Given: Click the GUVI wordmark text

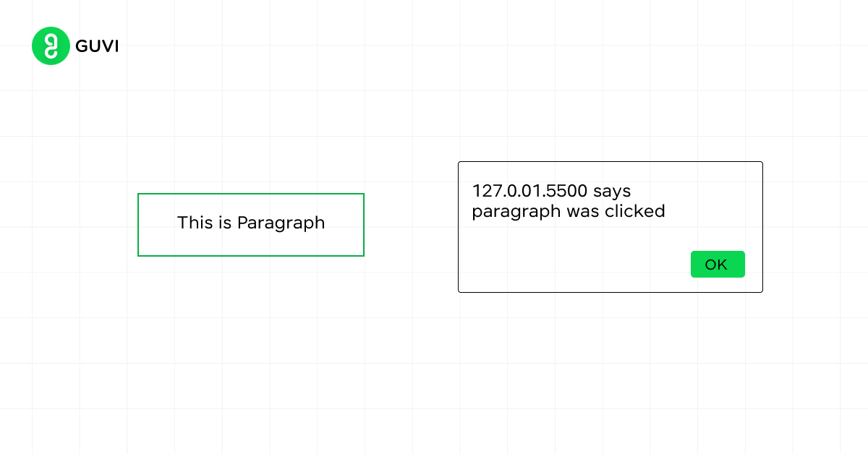Looking at the screenshot, I should pos(97,46).
